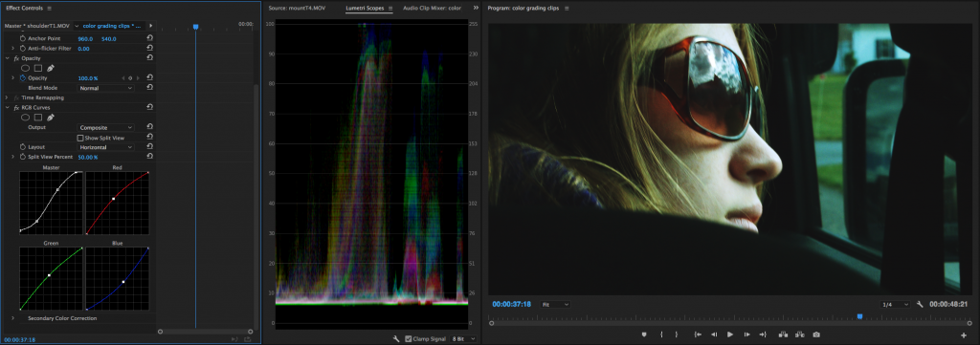Show hidden tabs with the double-arrow overflow
This screenshot has height=345, width=980.
point(476,8)
